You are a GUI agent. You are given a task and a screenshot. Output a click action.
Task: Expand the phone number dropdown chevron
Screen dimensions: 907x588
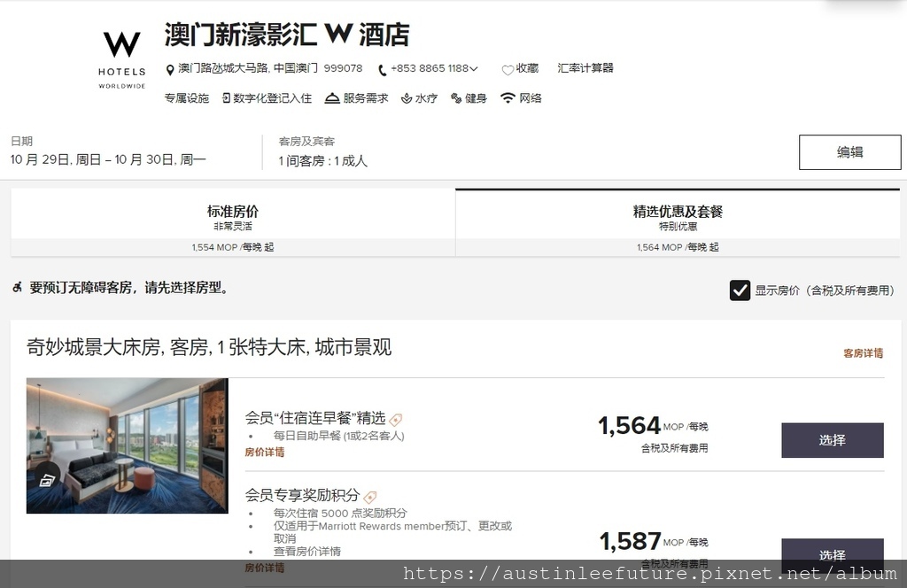tap(474, 69)
